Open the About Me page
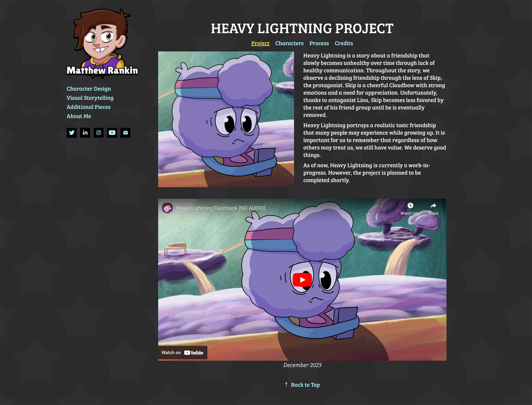This screenshot has width=532, height=405. [79, 116]
